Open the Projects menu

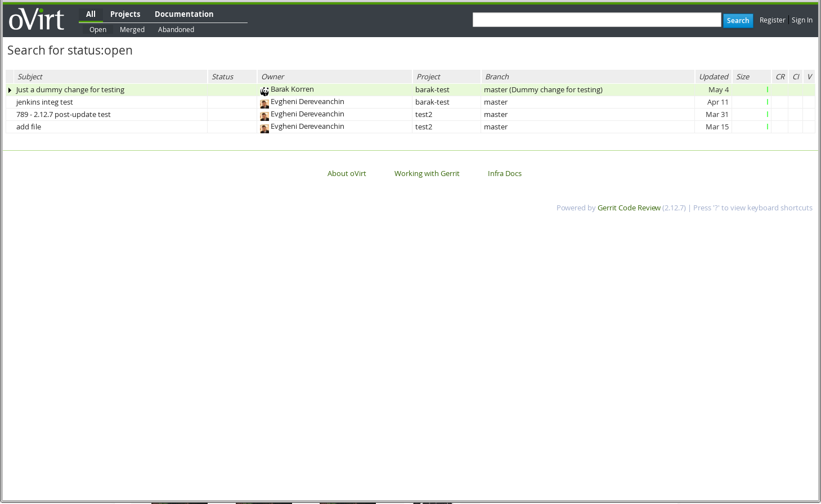click(x=125, y=14)
